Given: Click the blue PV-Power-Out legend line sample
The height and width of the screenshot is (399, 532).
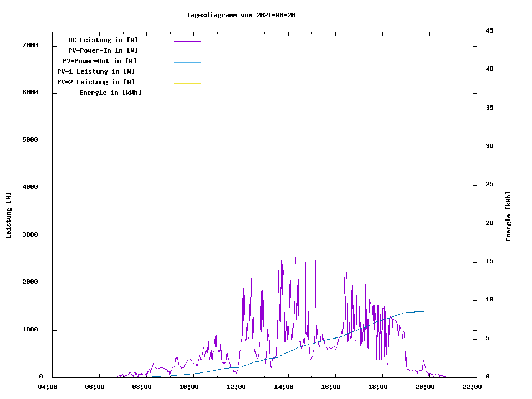Looking at the screenshot, I should click(x=187, y=62).
